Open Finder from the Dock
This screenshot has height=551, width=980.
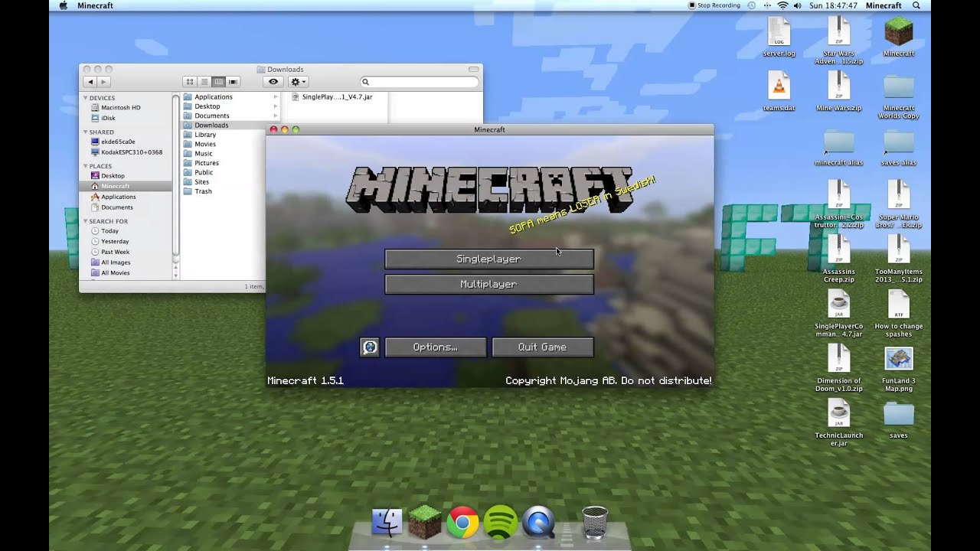[x=387, y=523]
